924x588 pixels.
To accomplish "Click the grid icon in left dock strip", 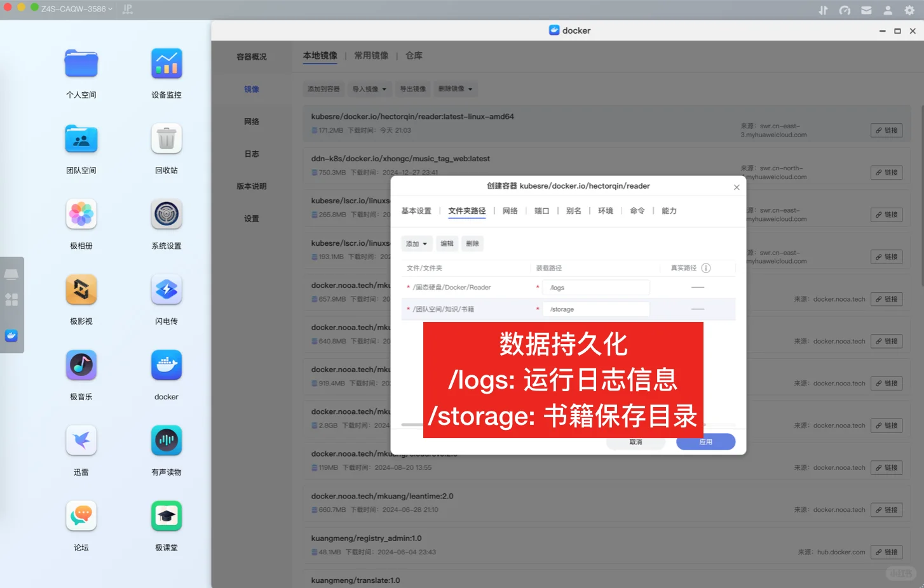I will click(x=11, y=300).
